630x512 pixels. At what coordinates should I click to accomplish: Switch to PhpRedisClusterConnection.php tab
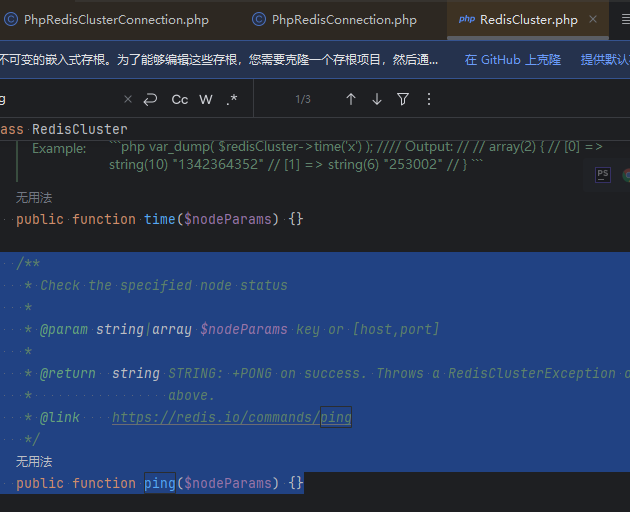(116, 20)
